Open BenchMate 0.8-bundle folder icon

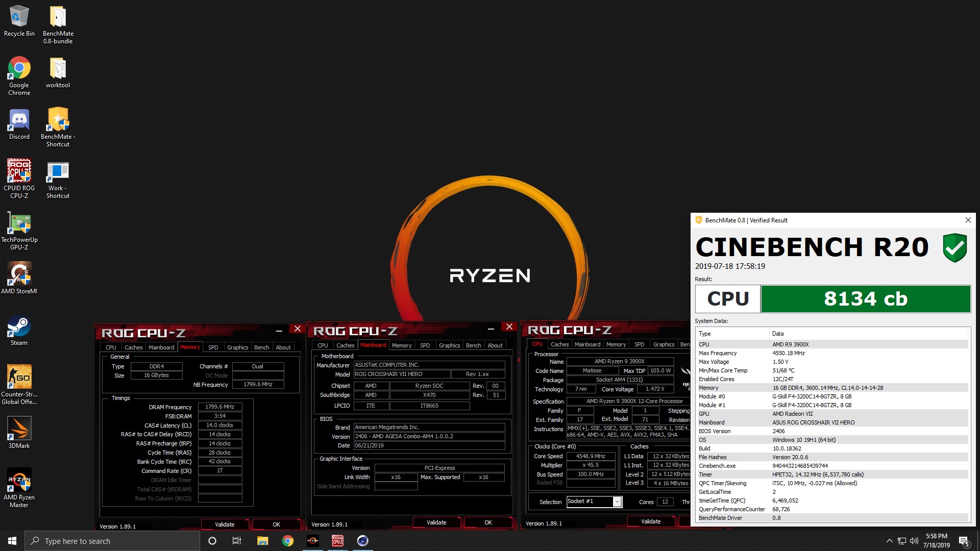pyautogui.click(x=58, y=24)
